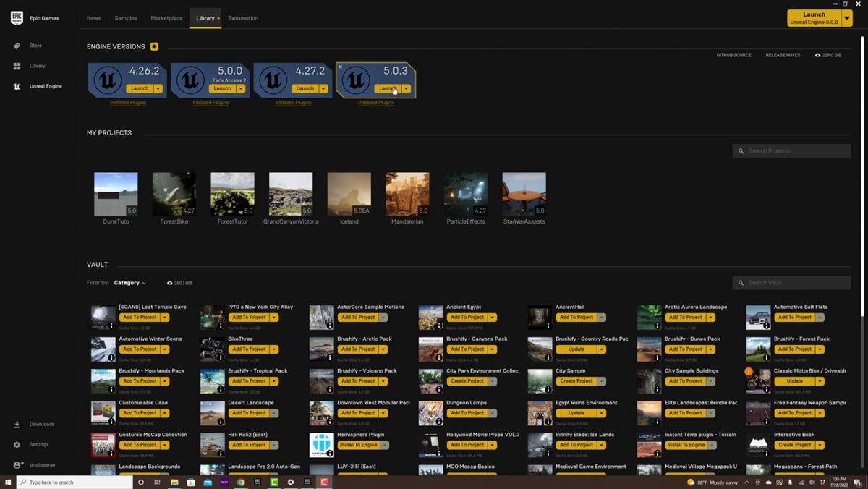Select the Library tab

click(x=205, y=18)
